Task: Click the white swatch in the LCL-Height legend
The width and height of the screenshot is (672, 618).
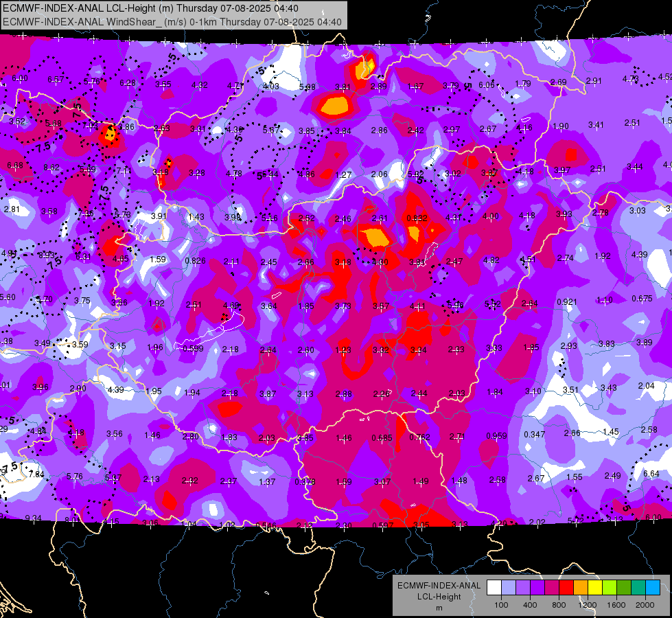Action: [494, 588]
